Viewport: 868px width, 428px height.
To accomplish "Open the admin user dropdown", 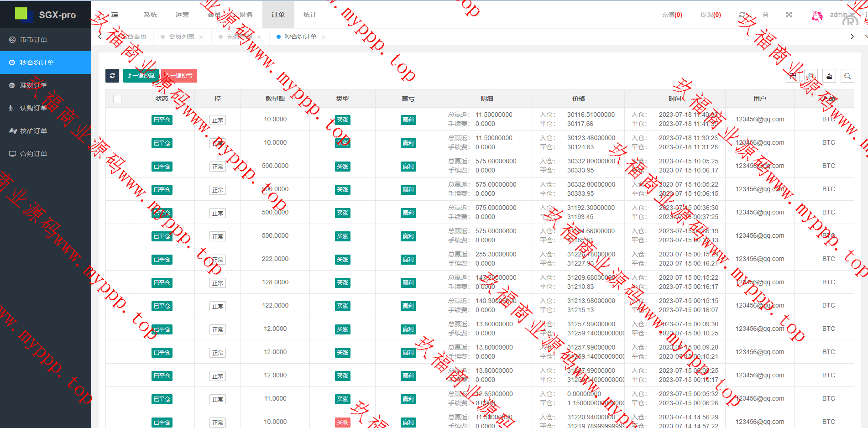I will pos(838,15).
